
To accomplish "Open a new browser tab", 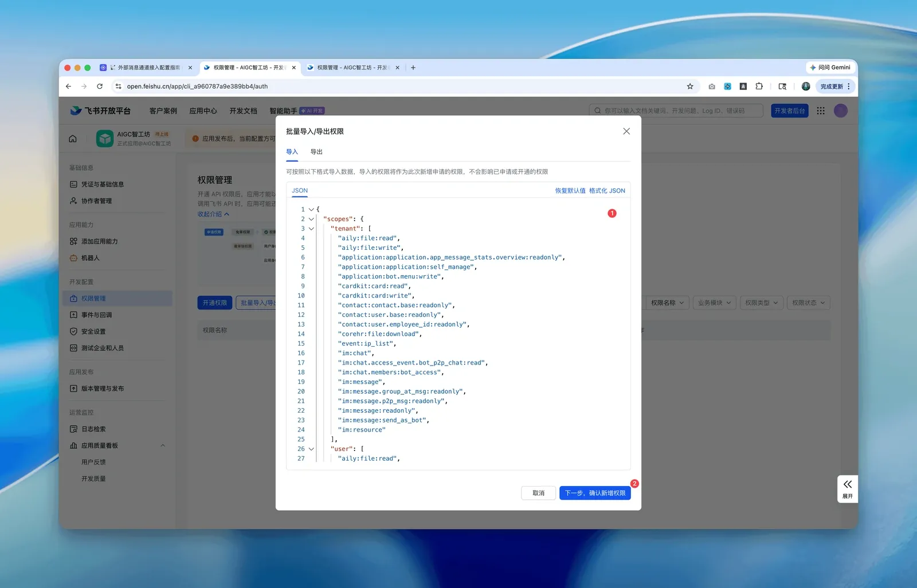I will (413, 68).
